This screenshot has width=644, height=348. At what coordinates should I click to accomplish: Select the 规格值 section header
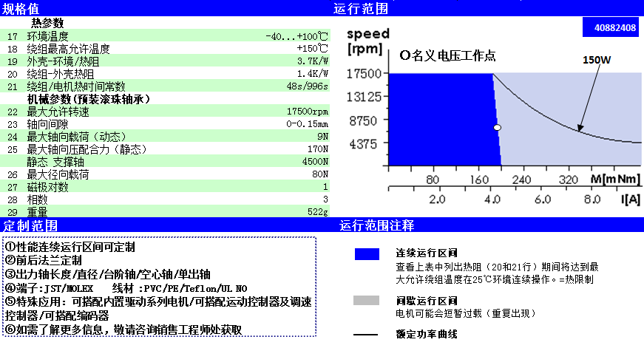(25, 9)
